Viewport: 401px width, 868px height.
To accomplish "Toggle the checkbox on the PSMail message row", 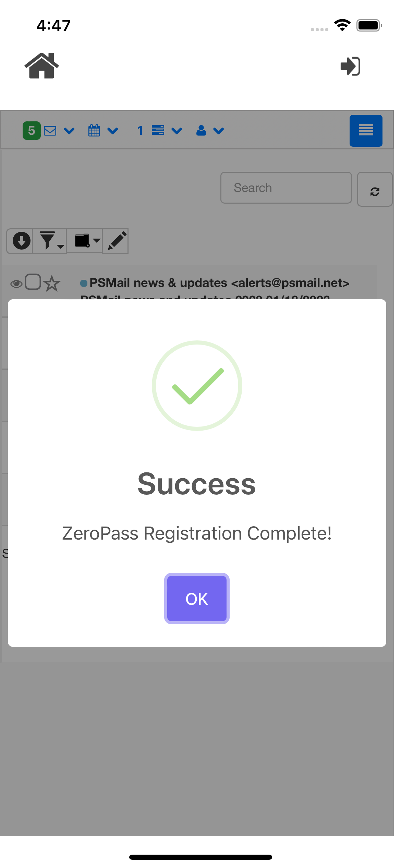I will [33, 282].
